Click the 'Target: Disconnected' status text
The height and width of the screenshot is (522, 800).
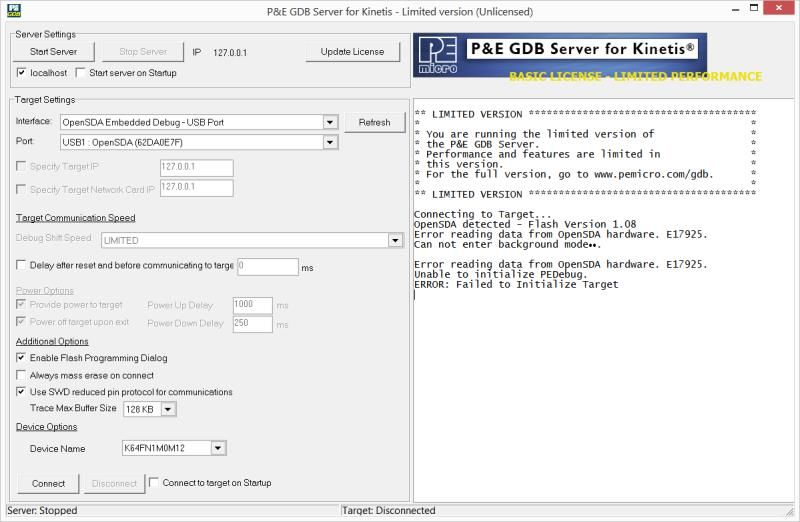[x=389, y=511]
